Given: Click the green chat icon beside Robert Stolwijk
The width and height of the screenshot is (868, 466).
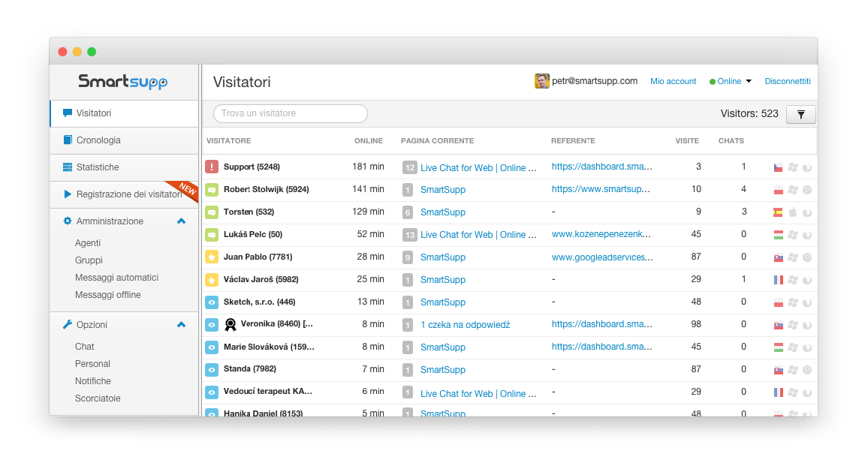Looking at the screenshot, I should point(212,190).
